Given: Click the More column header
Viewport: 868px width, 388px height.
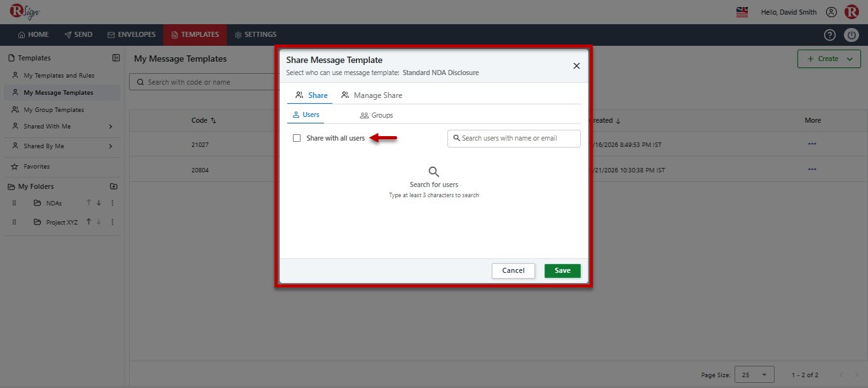Looking at the screenshot, I should (813, 120).
